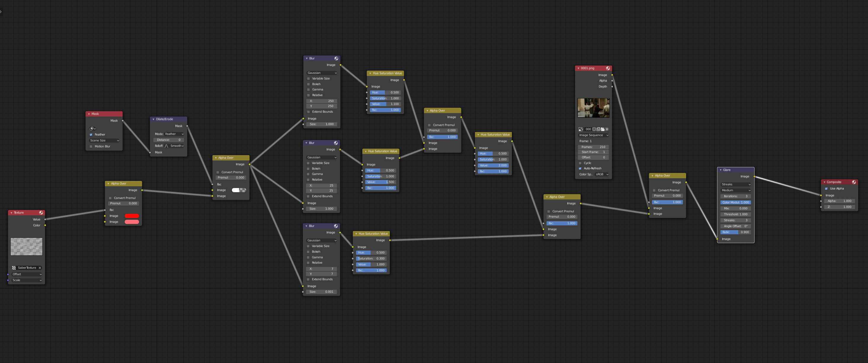Screen dimensions: 868x363
Task: Click Value output socket of Texture node
Action: coord(45,219)
